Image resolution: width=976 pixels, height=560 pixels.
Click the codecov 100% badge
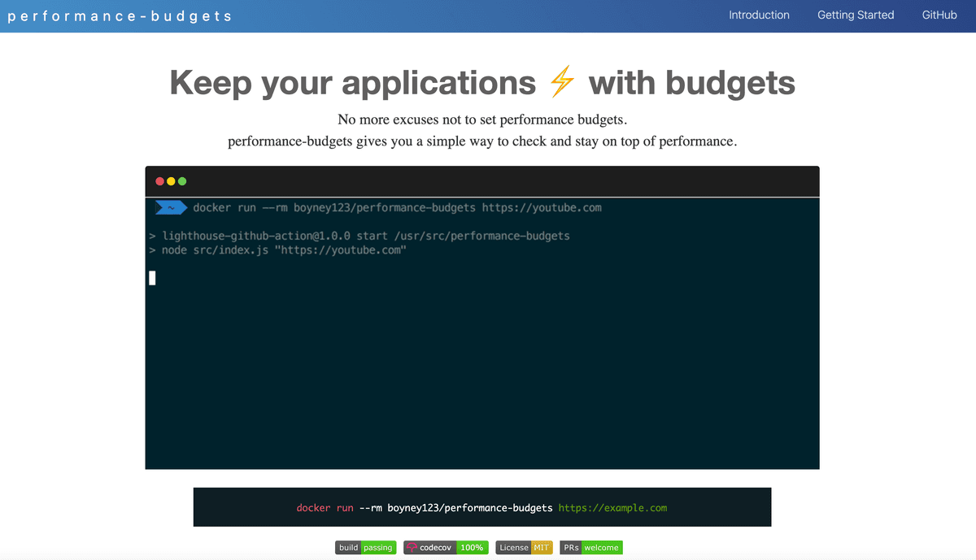pos(446,547)
